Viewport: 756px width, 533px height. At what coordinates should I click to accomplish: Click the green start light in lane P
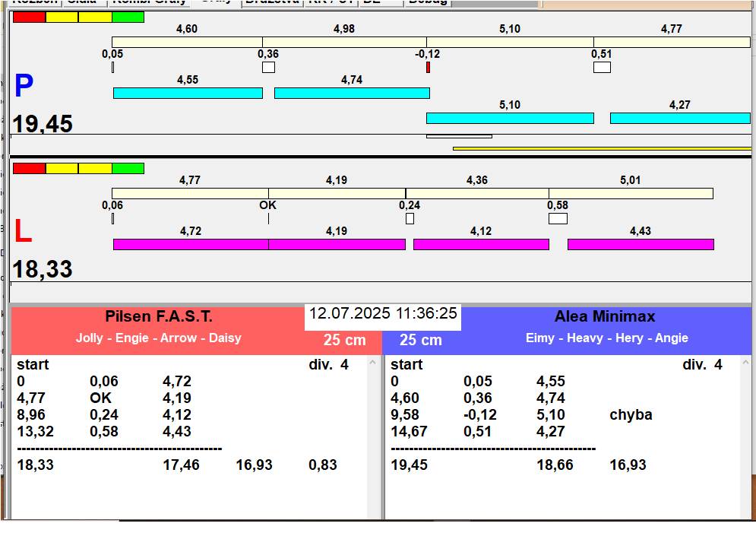tap(128, 17)
